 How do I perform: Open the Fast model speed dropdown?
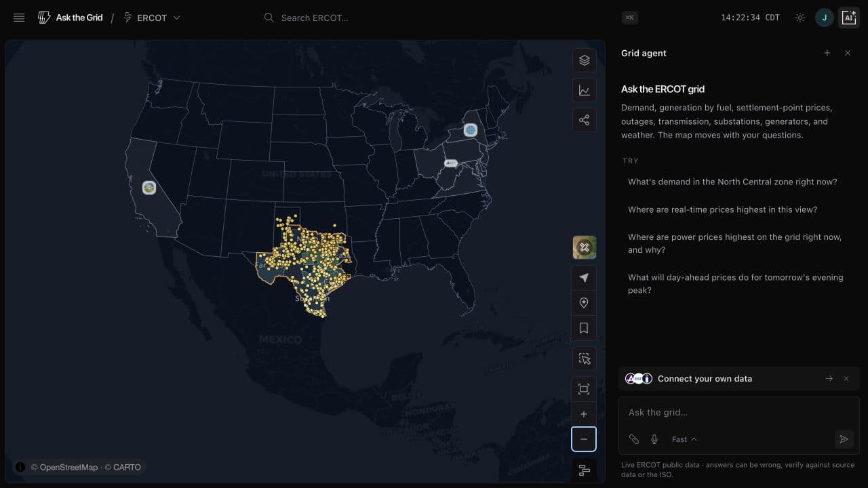tap(684, 439)
